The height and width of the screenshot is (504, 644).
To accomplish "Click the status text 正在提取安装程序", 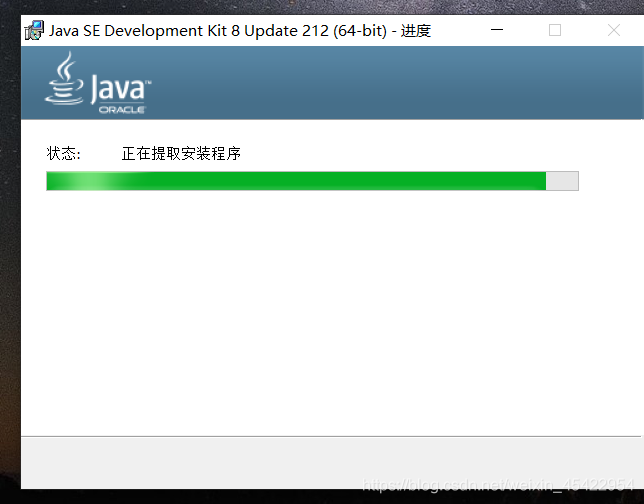I will point(181,154).
